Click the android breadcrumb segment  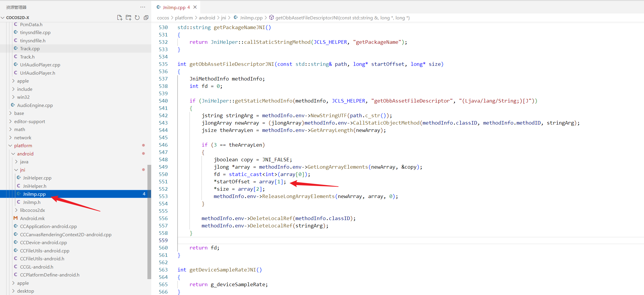tap(207, 18)
